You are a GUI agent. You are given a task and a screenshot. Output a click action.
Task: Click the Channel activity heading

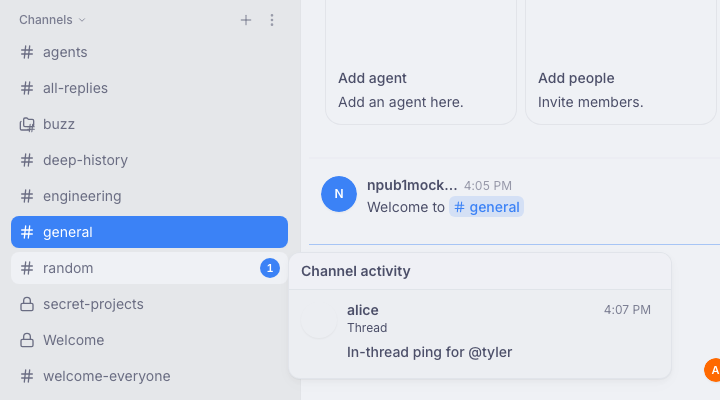(356, 271)
